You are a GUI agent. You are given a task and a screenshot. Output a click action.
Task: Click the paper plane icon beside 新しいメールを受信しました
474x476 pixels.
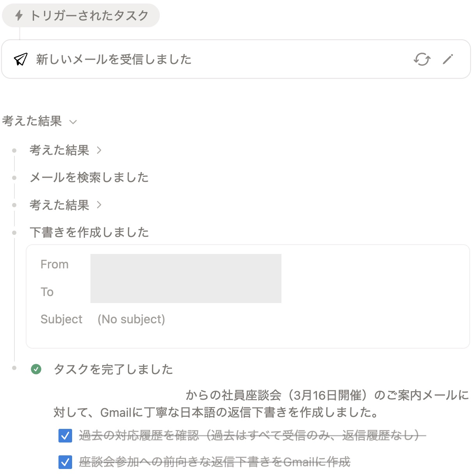tap(21, 59)
